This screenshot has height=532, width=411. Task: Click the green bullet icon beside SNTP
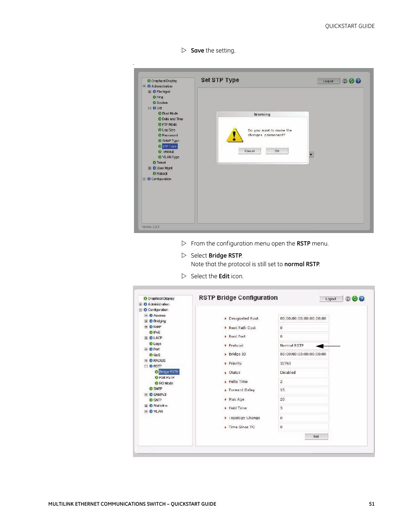click(151, 400)
